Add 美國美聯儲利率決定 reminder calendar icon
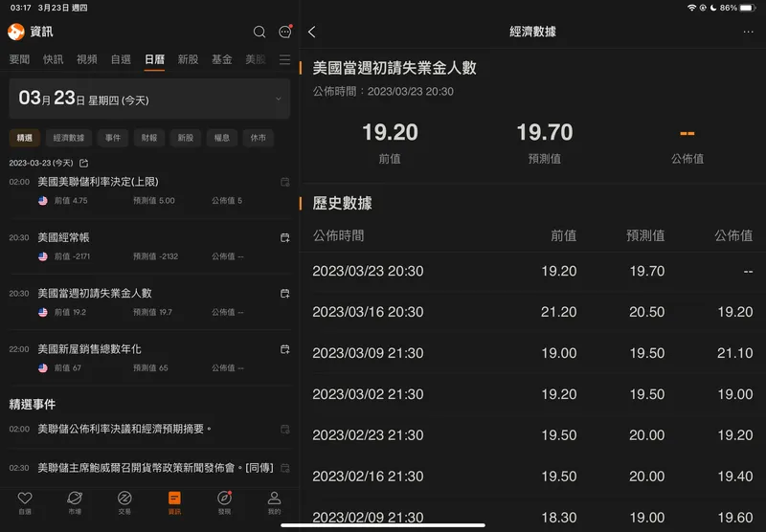 [284, 182]
